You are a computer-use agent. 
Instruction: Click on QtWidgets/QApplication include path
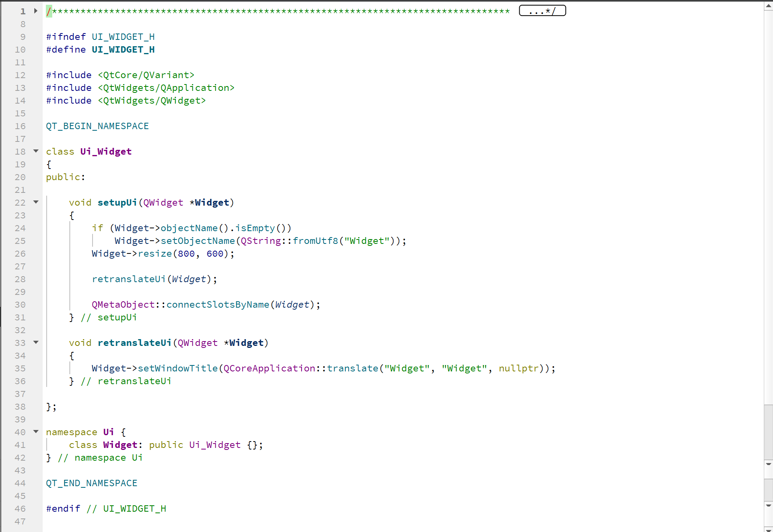[x=166, y=88]
